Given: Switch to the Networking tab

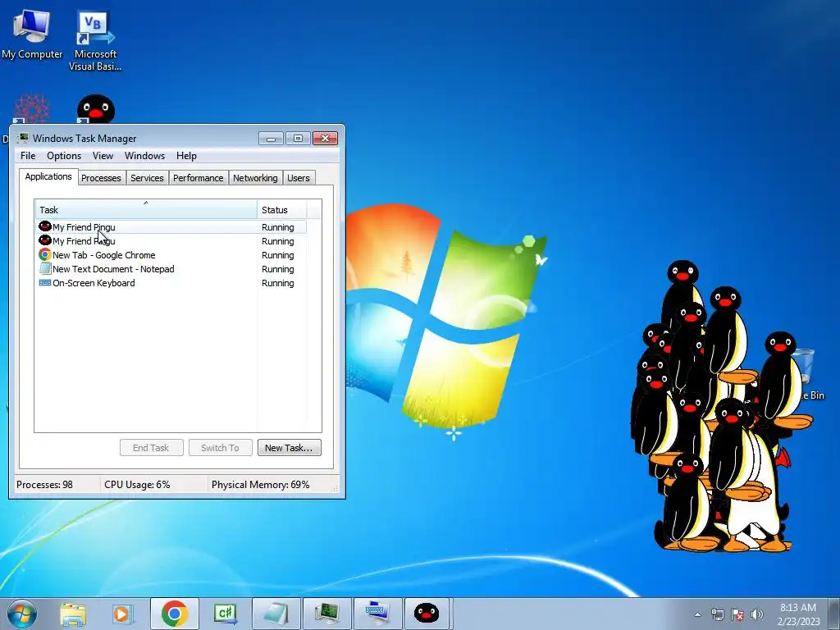Looking at the screenshot, I should [x=255, y=178].
